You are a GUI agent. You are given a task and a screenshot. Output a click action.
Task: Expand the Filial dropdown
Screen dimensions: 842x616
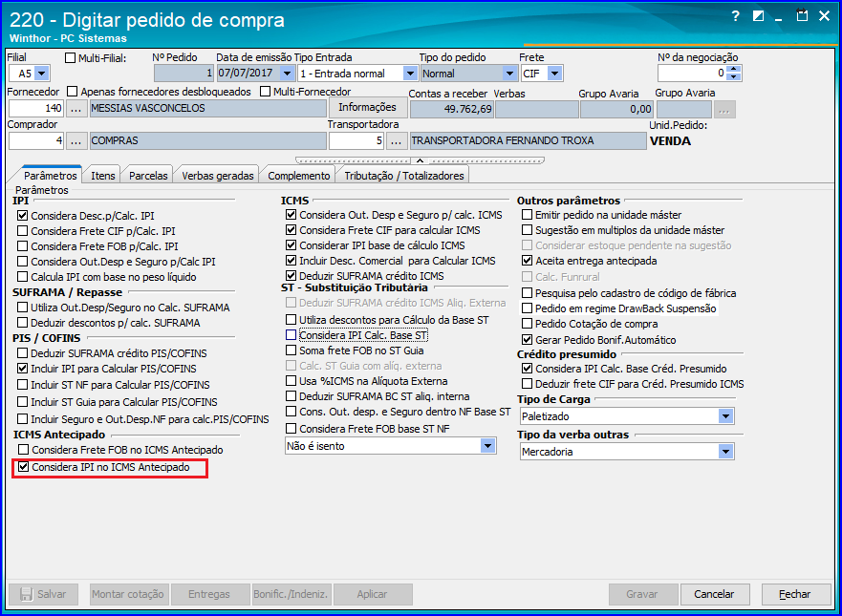point(42,73)
